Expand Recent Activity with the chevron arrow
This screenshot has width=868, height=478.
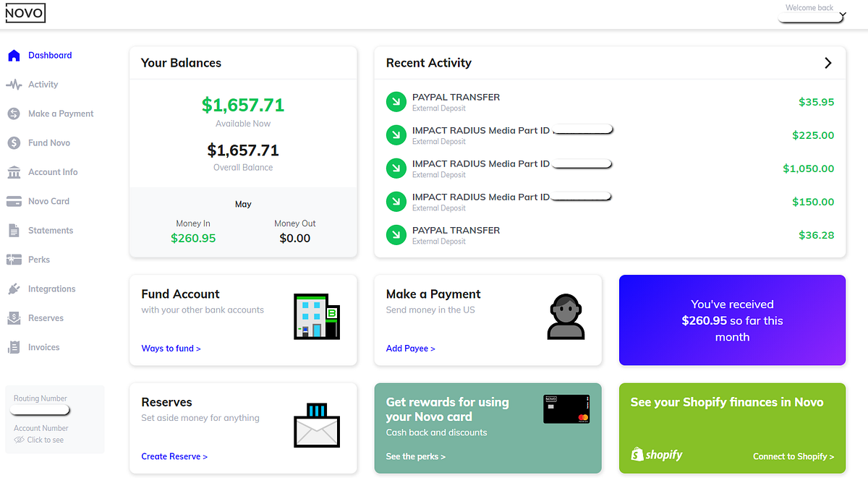pos(828,63)
